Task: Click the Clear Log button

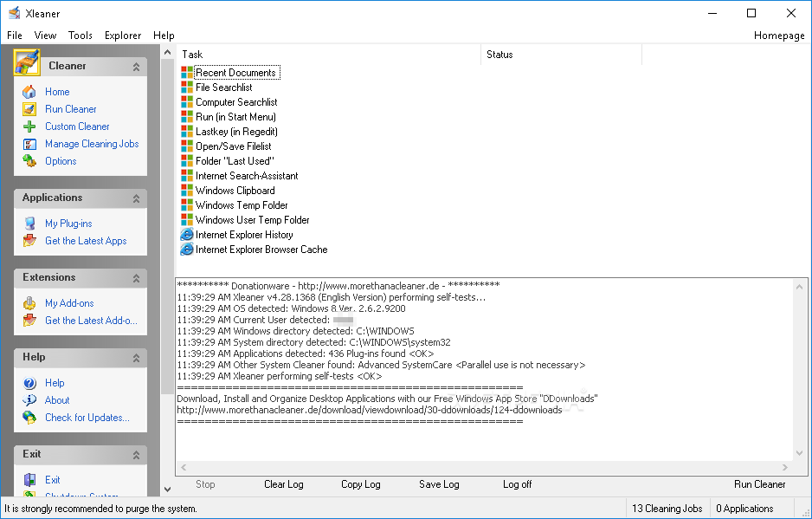Action: 284,484
